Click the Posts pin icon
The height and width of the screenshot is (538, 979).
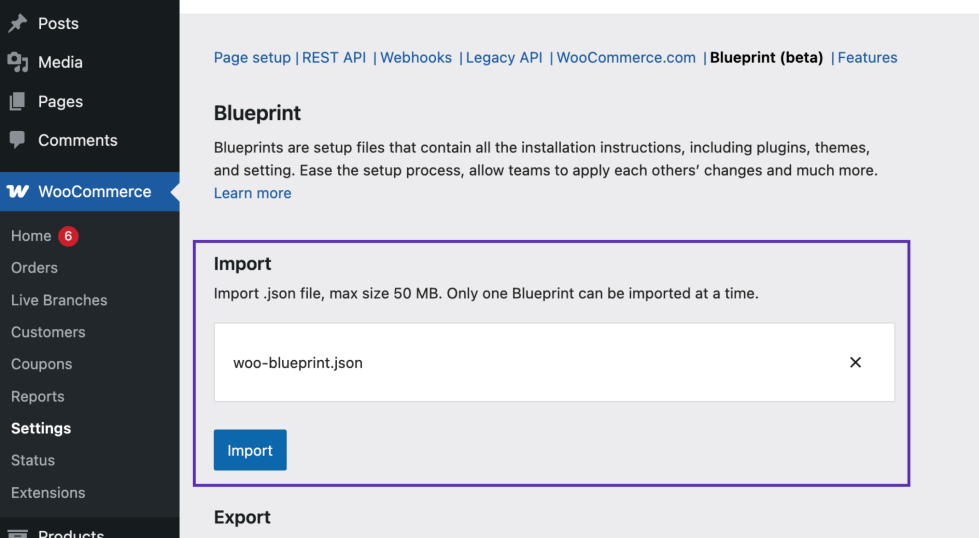[x=17, y=23]
